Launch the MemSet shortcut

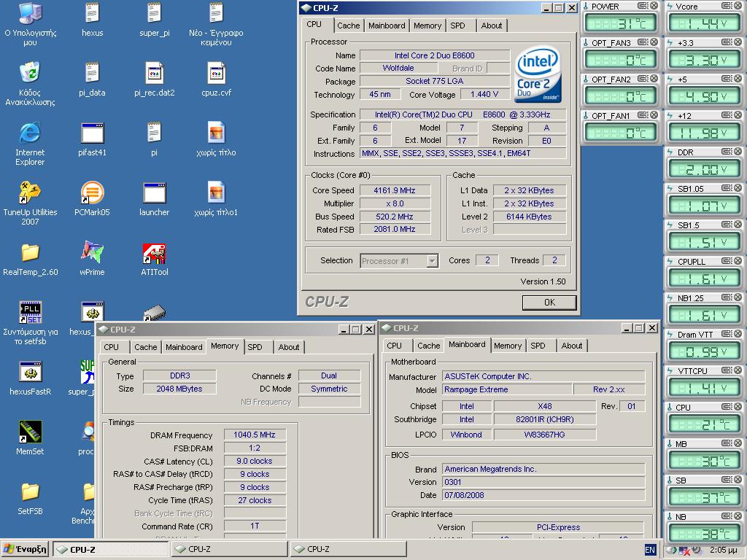click(30, 432)
